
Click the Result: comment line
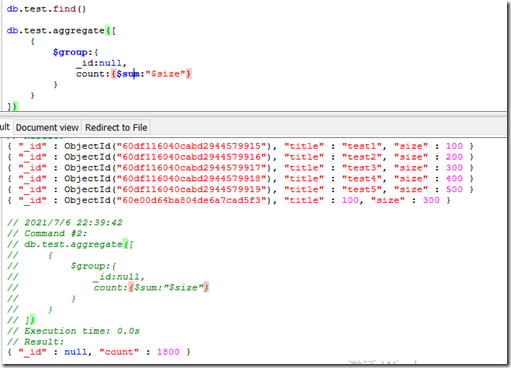point(35,342)
